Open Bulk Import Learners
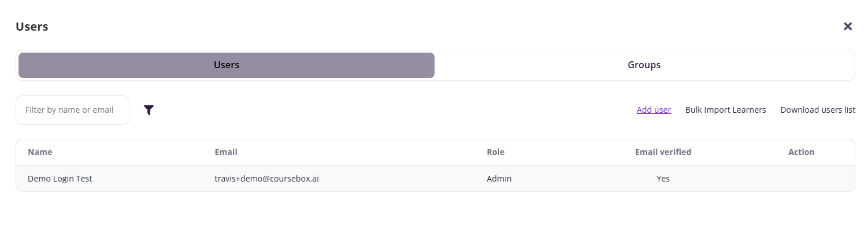 (725, 110)
